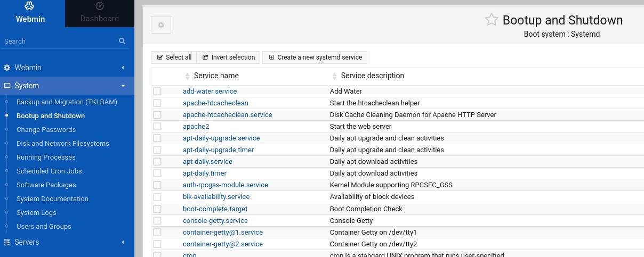This screenshot has width=644, height=257.
Task: Collapse the System menu section
Action: (x=123, y=86)
